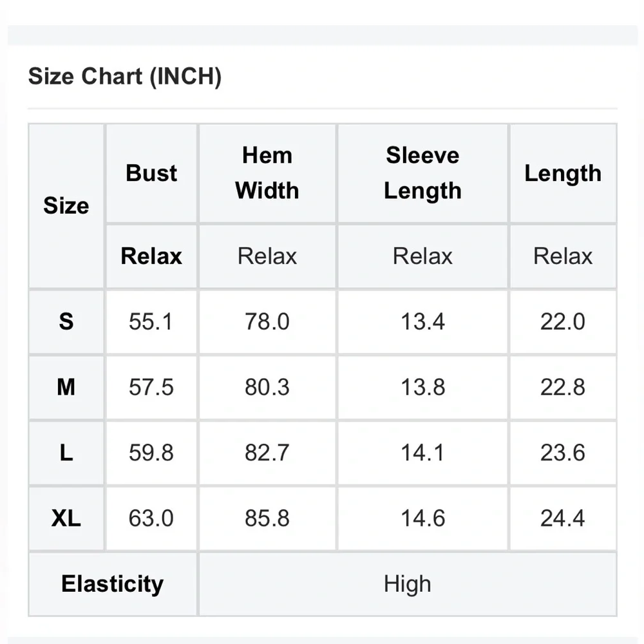
Task: Click the 14.1 sleeve length cell
Action: (422, 453)
